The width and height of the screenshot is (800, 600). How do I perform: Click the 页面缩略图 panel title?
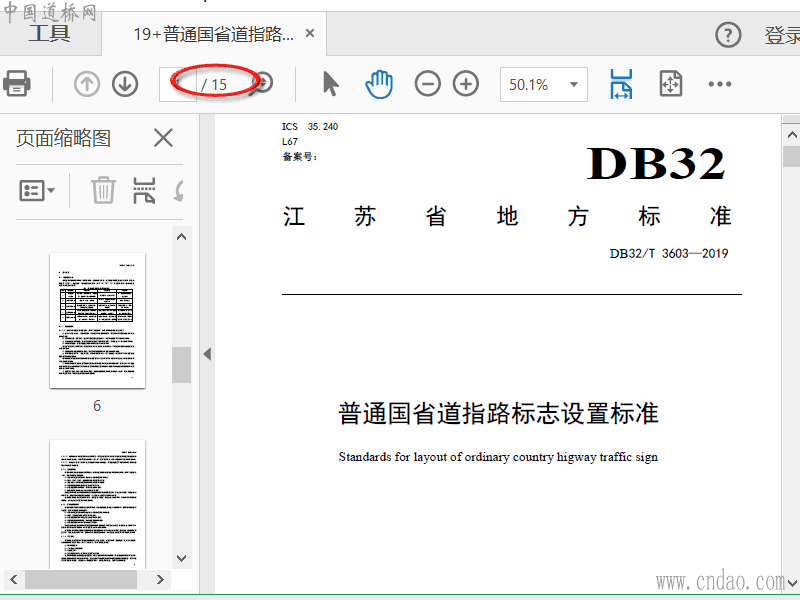(x=63, y=138)
